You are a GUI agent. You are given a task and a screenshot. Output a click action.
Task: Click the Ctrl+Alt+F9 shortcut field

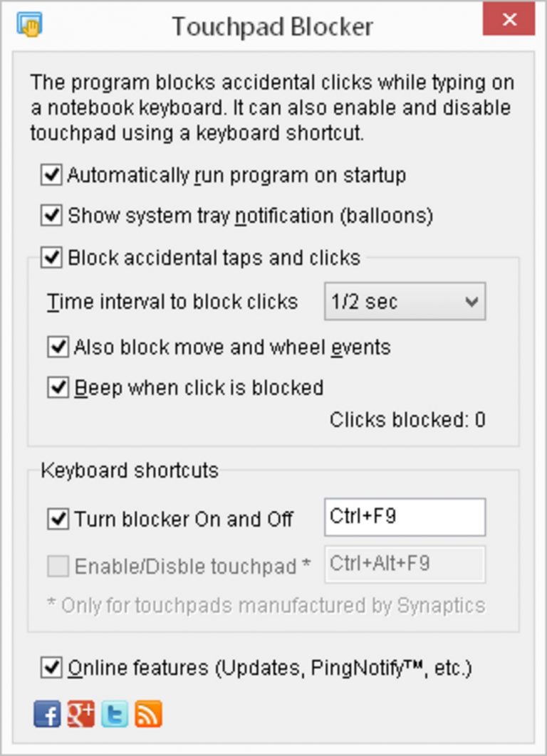[405, 564]
